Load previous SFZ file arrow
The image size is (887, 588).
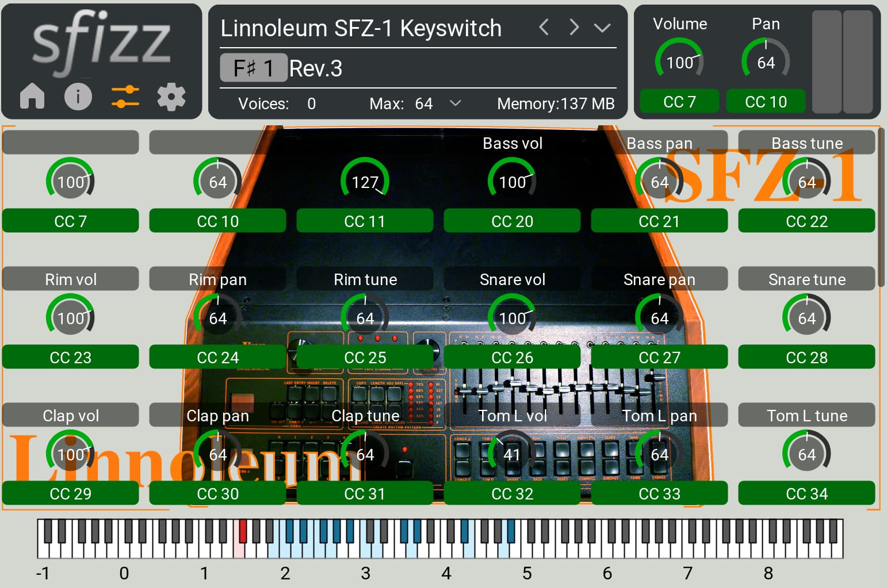tap(544, 27)
